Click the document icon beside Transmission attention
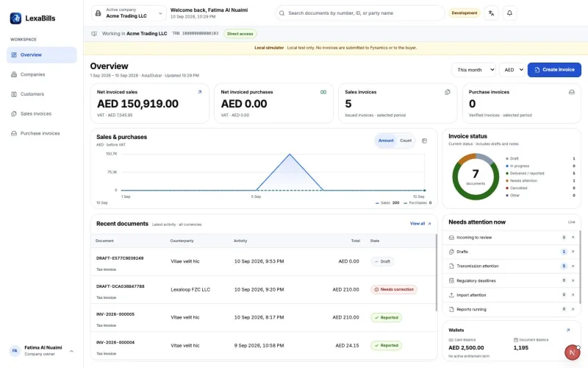Viewport: 588px width, 368px height. tap(451, 266)
